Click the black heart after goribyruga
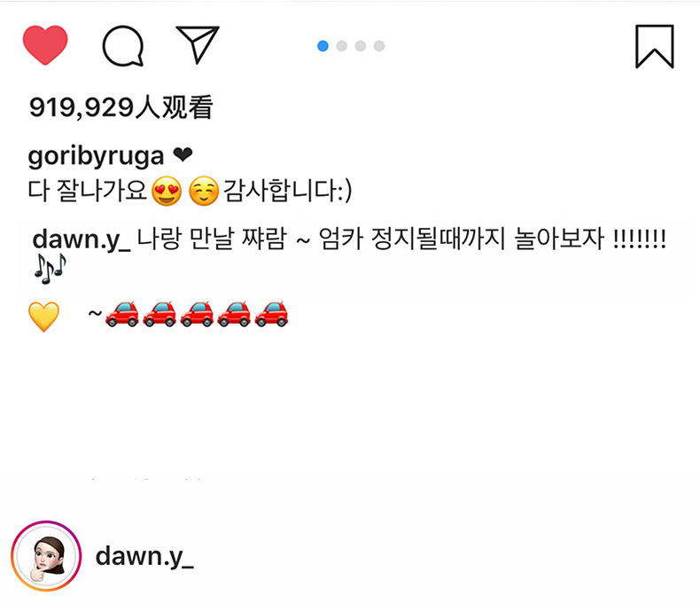Viewport: 700px width, 603px height. pos(183,155)
